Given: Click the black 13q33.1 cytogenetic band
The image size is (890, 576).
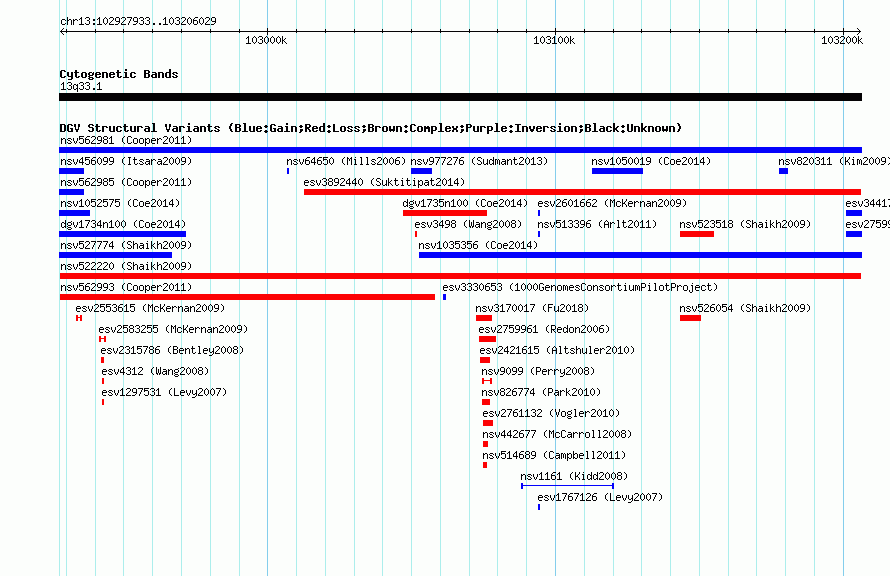Looking at the screenshot, I should 460,97.
